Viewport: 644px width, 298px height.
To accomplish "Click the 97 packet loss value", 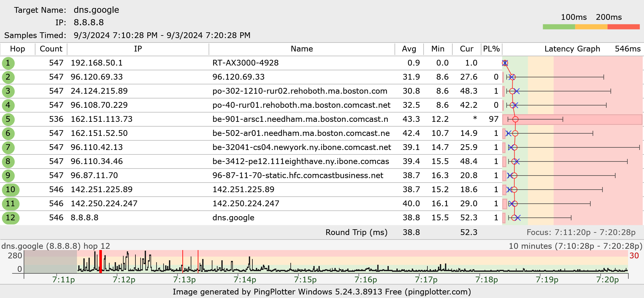I will click(494, 119).
